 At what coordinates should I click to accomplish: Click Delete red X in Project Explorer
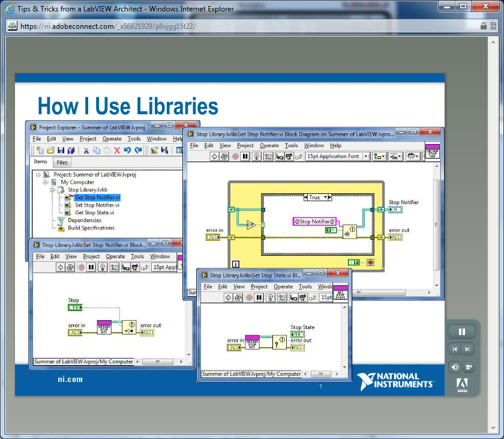click(117, 150)
